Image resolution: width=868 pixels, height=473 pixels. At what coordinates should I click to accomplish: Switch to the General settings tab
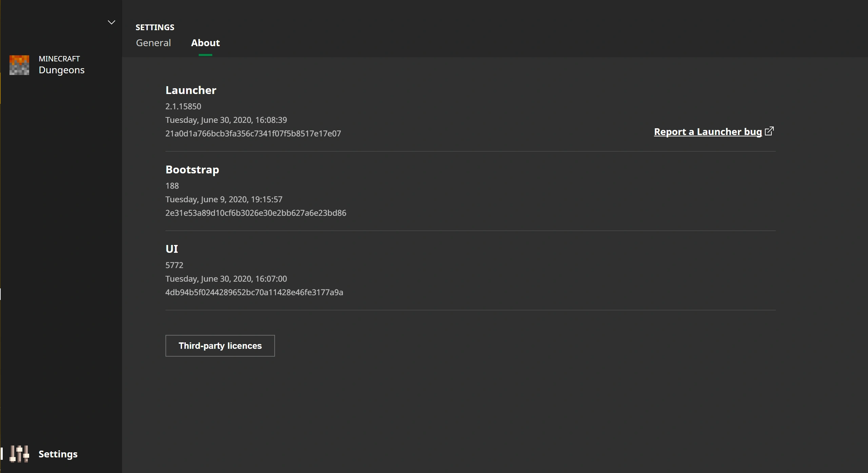coord(153,43)
